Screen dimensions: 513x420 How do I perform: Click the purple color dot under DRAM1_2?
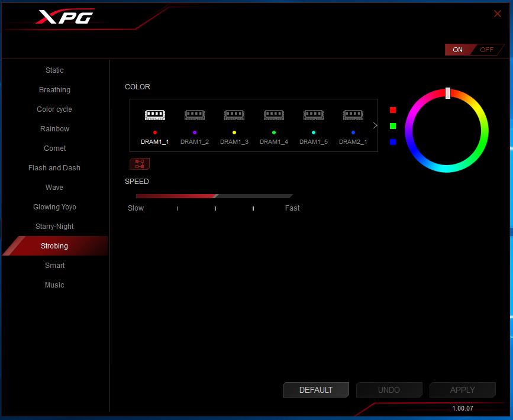(195, 133)
